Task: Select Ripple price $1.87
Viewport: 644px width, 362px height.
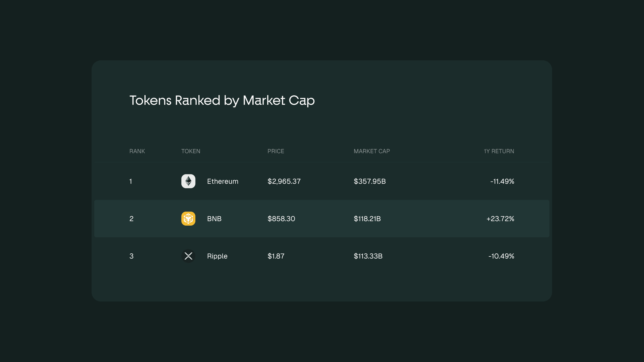Action: pyautogui.click(x=276, y=256)
